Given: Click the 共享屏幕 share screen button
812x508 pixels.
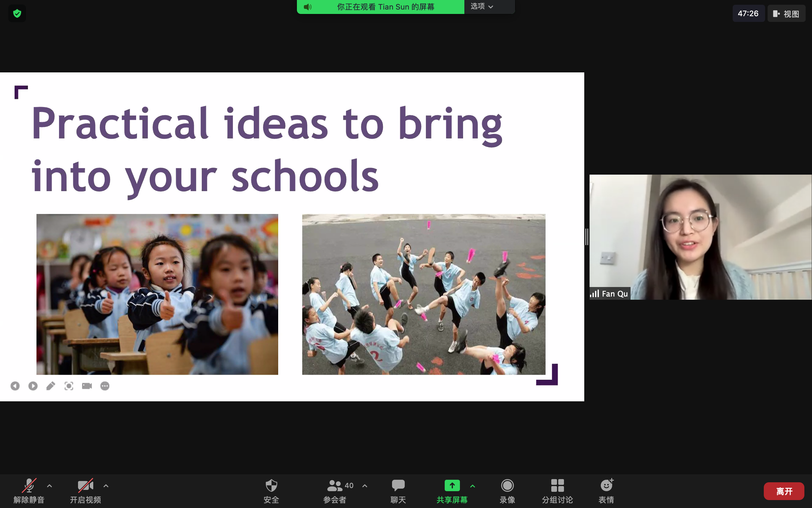Looking at the screenshot, I should point(452,491).
